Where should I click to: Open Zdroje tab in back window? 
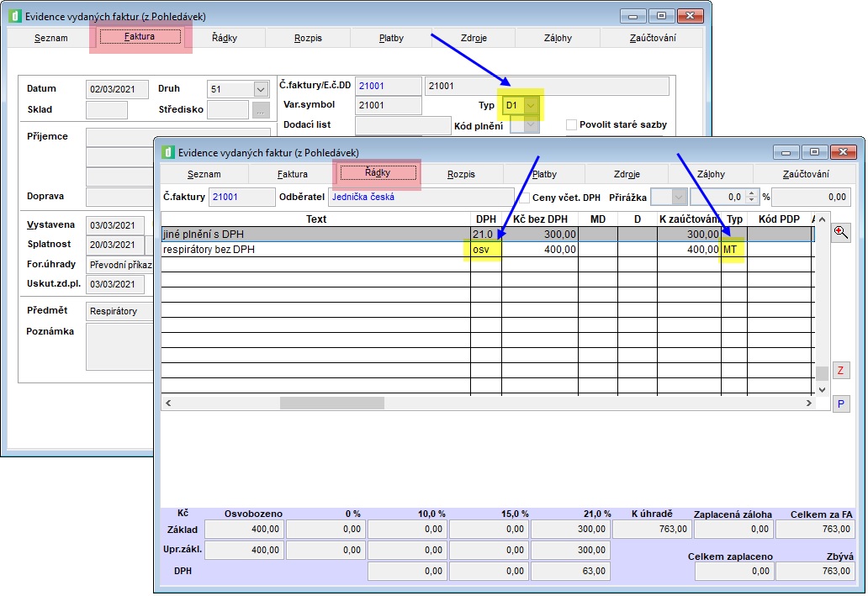tap(474, 38)
